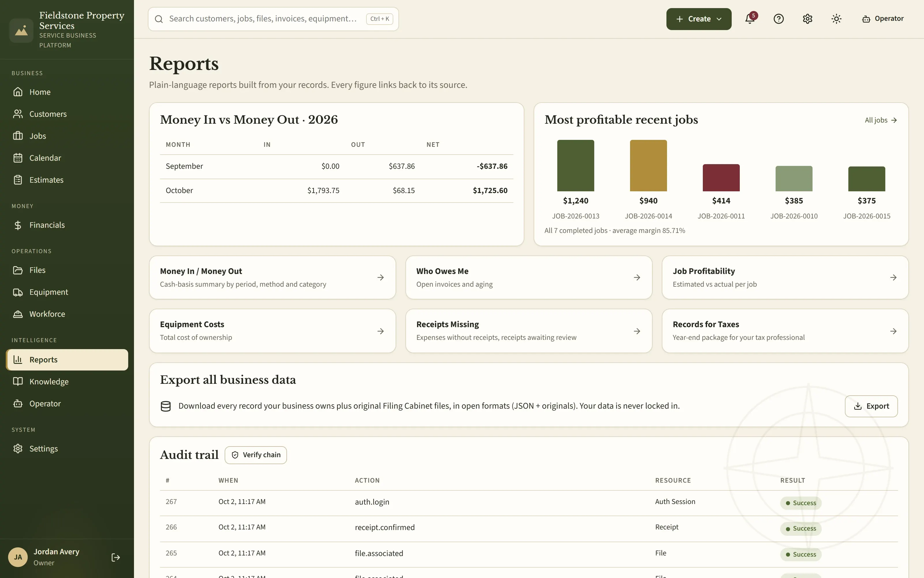The image size is (924, 578).
Task: Click arrow on Records for Taxes card
Action: [893, 331]
